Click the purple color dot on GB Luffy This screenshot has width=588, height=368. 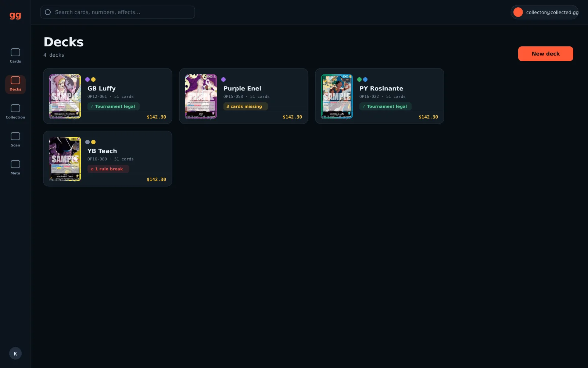pyautogui.click(x=87, y=79)
